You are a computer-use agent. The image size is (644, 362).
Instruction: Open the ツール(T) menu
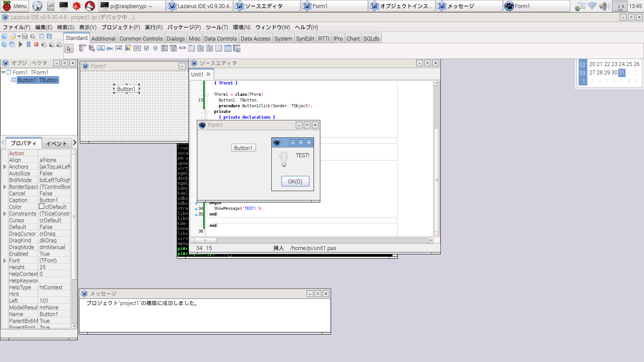pos(217,27)
